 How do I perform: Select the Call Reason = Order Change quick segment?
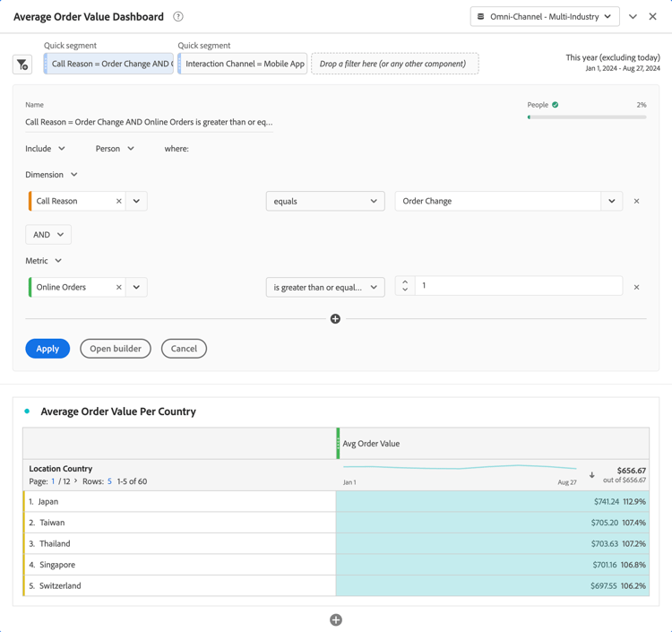pos(108,64)
